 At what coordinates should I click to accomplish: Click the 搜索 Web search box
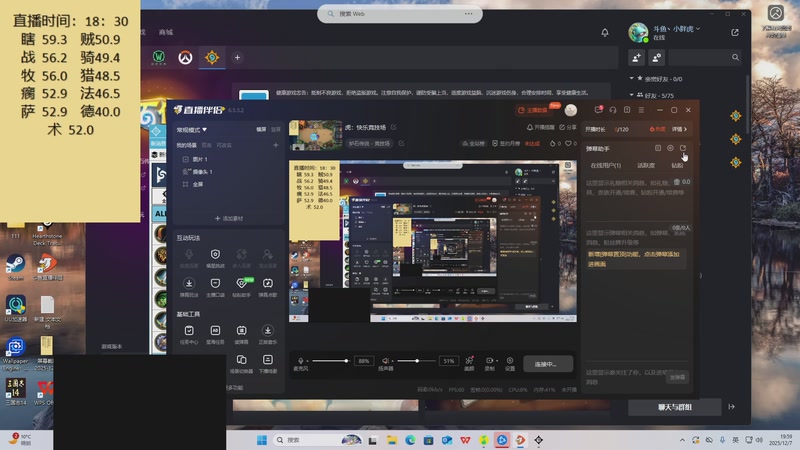[399, 14]
